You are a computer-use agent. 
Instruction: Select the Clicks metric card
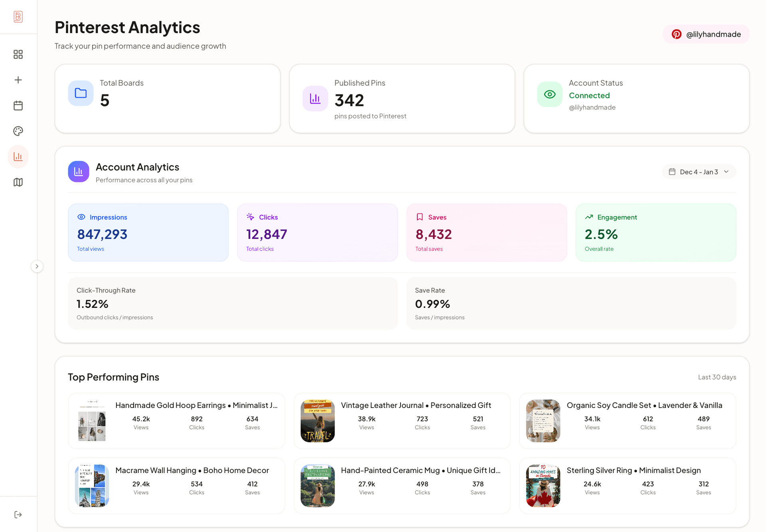317,233
